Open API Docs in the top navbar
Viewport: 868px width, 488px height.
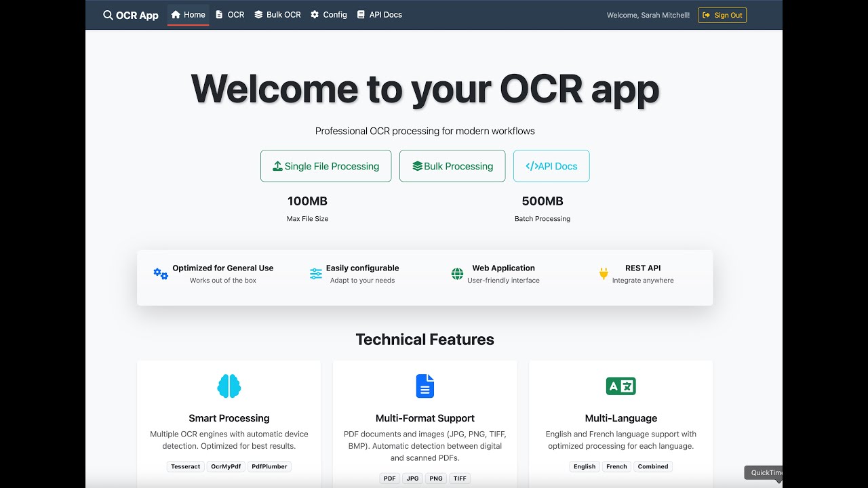click(x=379, y=15)
